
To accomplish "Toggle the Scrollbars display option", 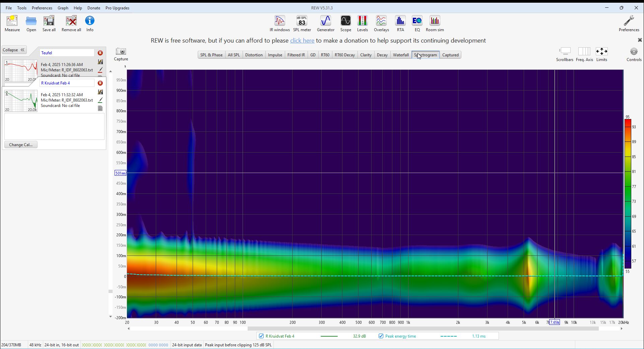I will click(x=565, y=54).
